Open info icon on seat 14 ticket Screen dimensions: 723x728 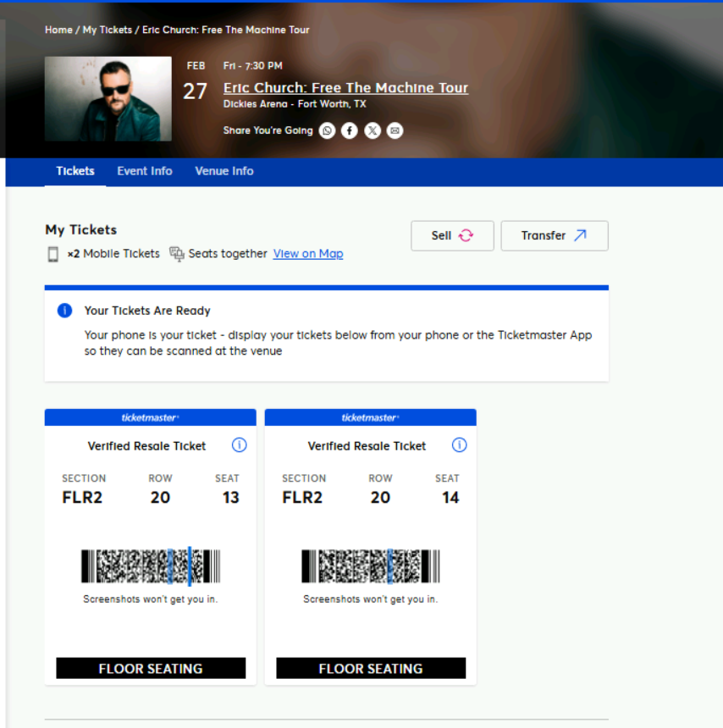click(459, 445)
